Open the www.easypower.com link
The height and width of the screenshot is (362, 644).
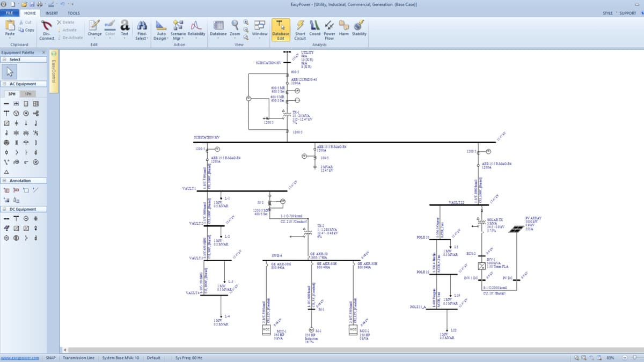point(20,358)
